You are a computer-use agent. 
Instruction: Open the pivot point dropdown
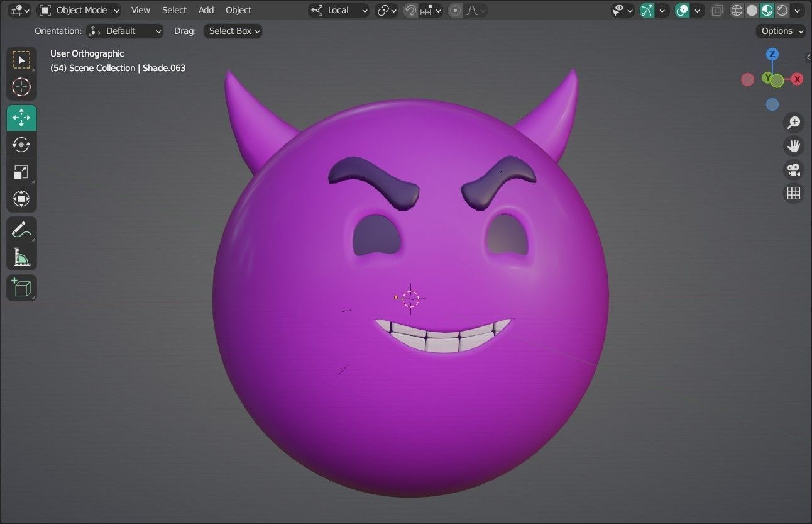click(x=387, y=10)
